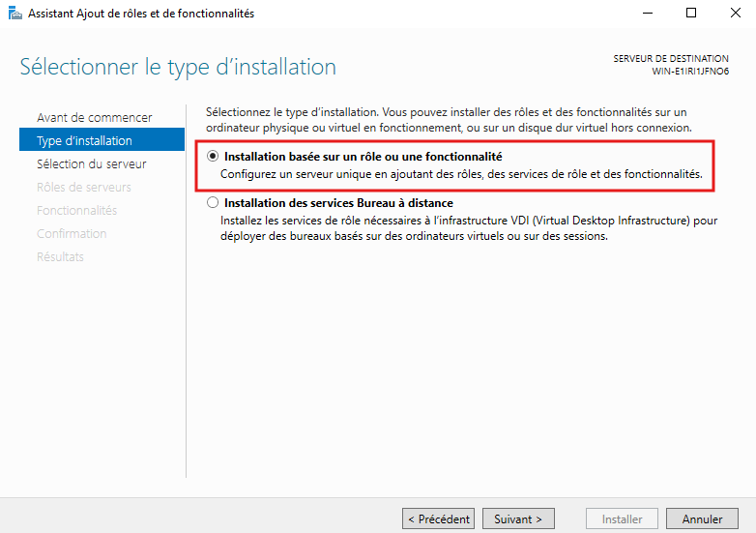Close the wizard with the X button
Viewport: 756px width, 533px height.
[x=734, y=14]
